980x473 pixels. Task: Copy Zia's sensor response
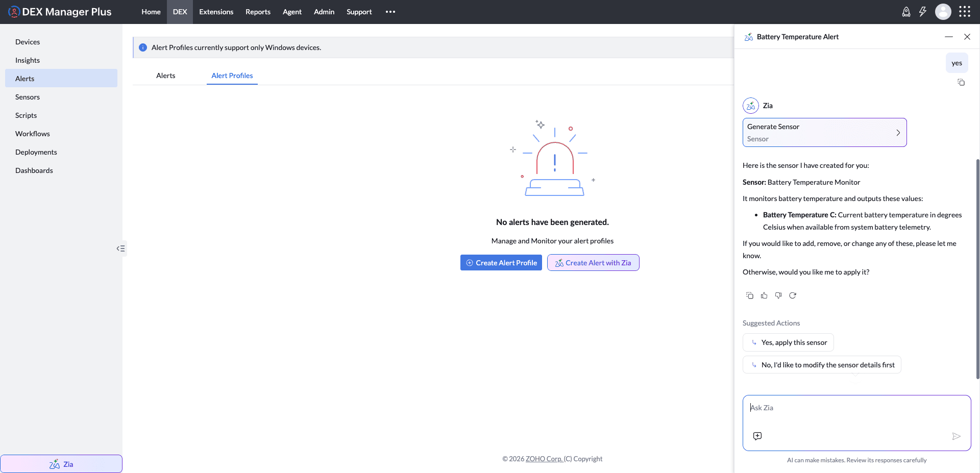tap(750, 295)
